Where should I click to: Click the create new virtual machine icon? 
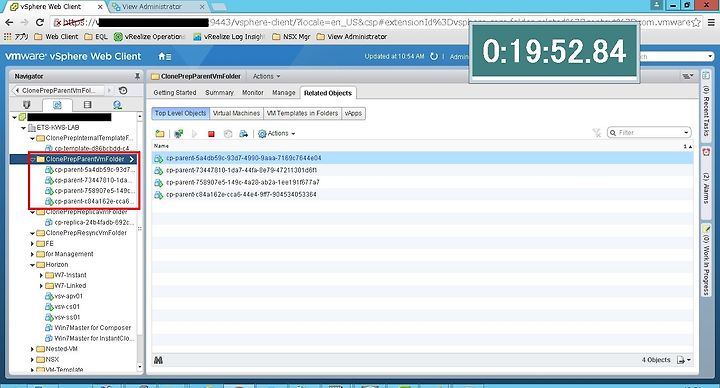pos(179,134)
